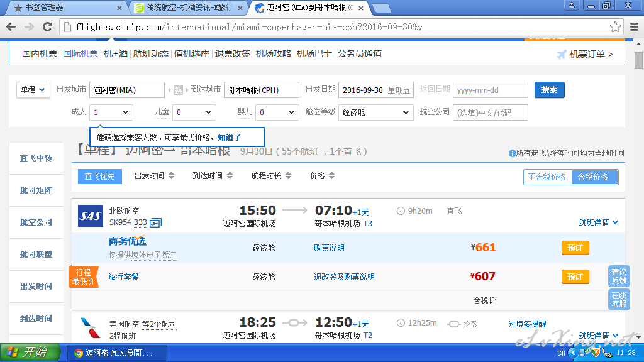Switch to 不含税价格 price view
Image resolution: width=644 pixels, height=362 pixels.
(x=547, y=177)
